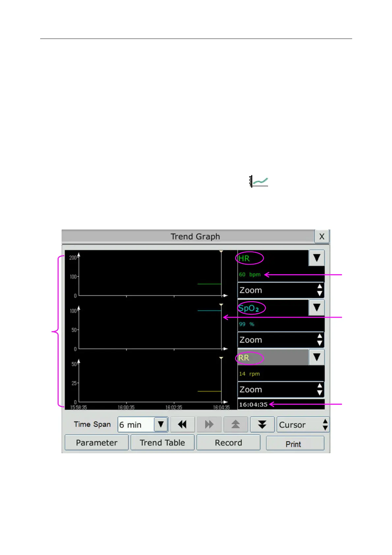This screenshot has width=392, height=555.
Task: Click the 16:04:35 cursor time field
Action: coord(281,404)
